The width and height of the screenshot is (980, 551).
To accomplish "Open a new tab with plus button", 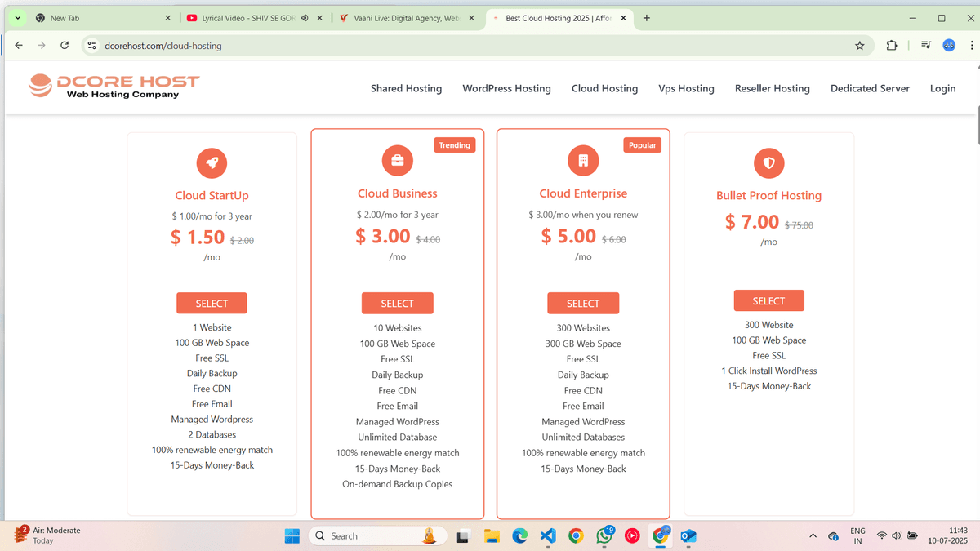I will (x=647, y=18).
